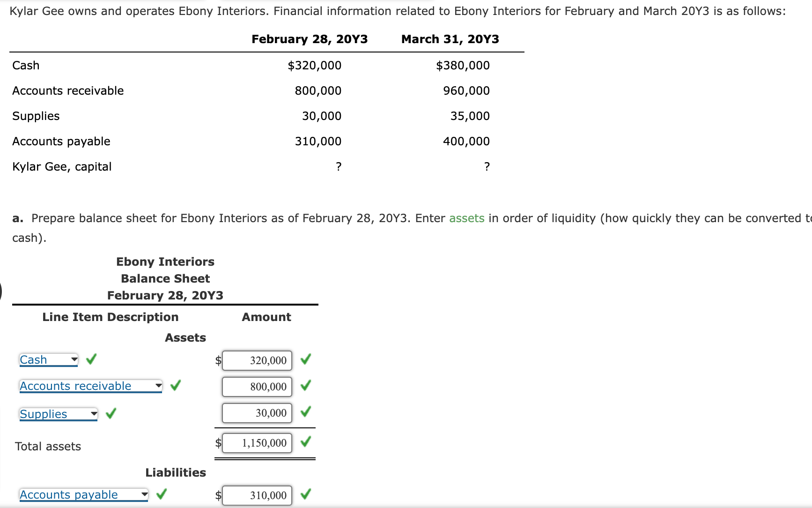Click the checkmark next to 30,000 amount
The image size is (812, 508).
click(x=305, y=412)
